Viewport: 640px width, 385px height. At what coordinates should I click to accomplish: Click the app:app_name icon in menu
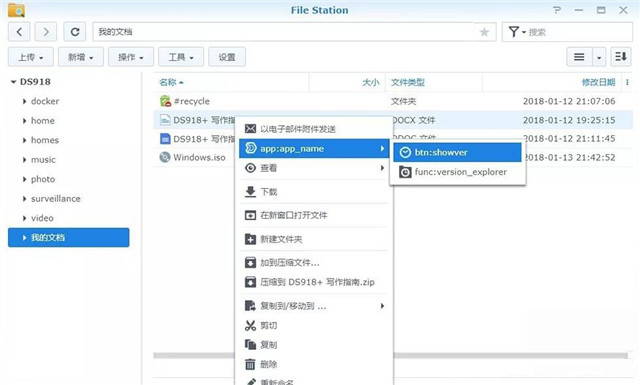(x=250, y=148)
